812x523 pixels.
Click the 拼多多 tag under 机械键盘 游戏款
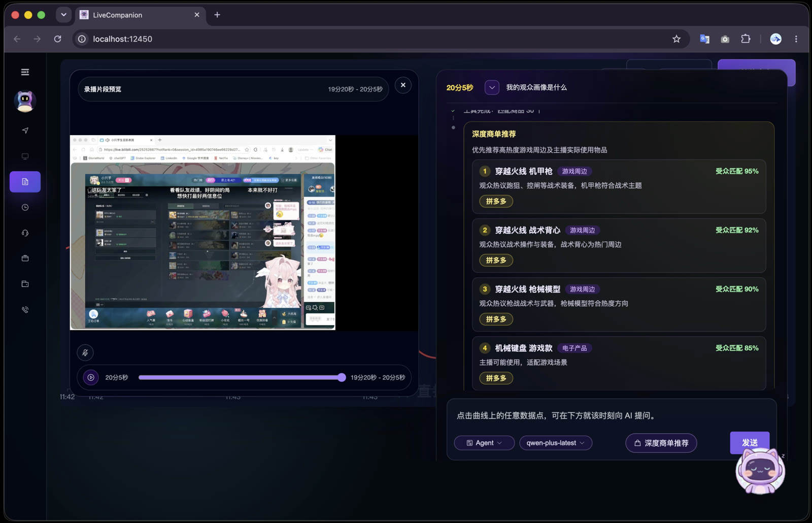click(496, 378)
